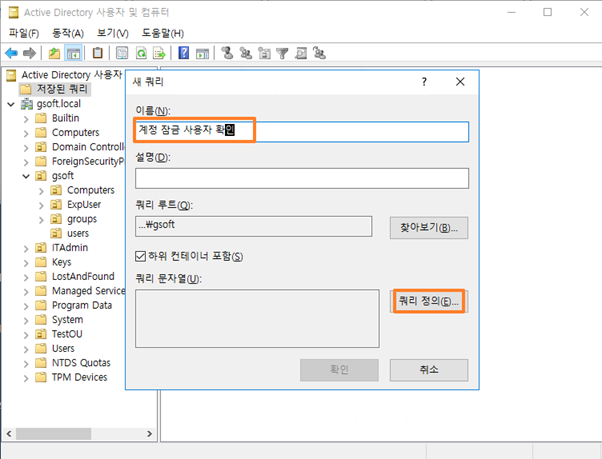This screenshot has width=602, height=459.
Task: Click the 이름(N) name input field
Action: [x=302, y=132]
